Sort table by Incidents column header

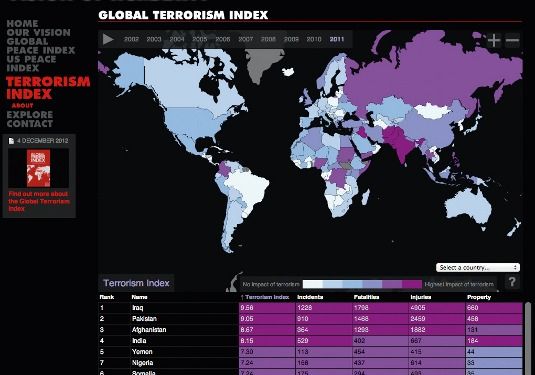pos(310,297)
